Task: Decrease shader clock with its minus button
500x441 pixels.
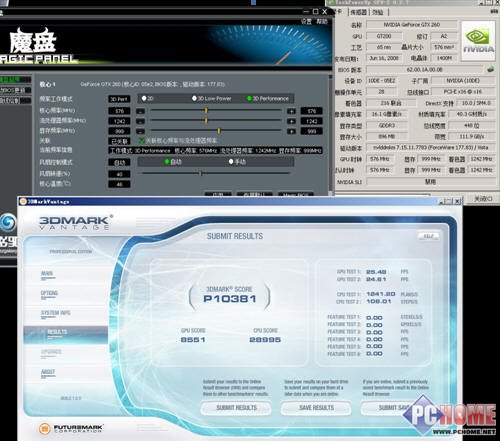Action: tap(141, 121)
